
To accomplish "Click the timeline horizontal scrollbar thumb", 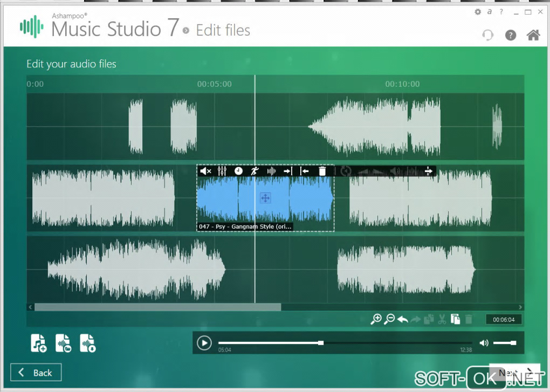I will [x=157, y=307].
